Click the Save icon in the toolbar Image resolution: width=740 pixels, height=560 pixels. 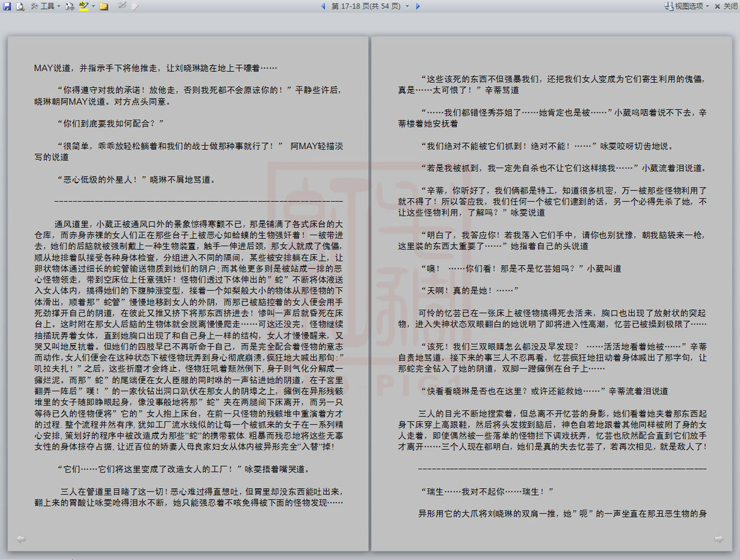[x=7, y=6]
